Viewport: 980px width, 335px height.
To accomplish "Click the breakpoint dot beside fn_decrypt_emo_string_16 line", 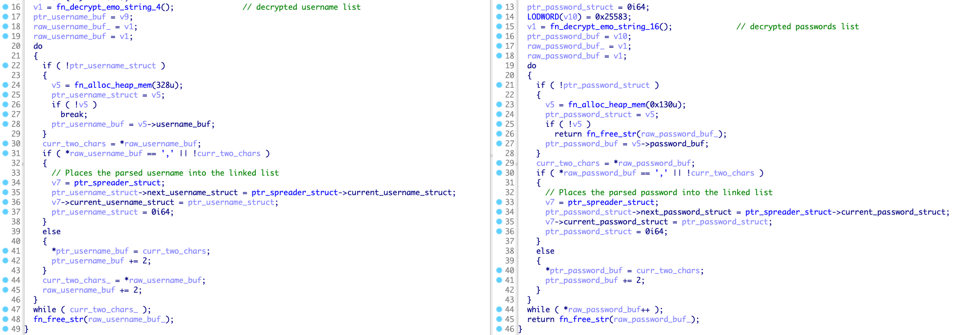I will pyautogui.click(x=499, y=27).
